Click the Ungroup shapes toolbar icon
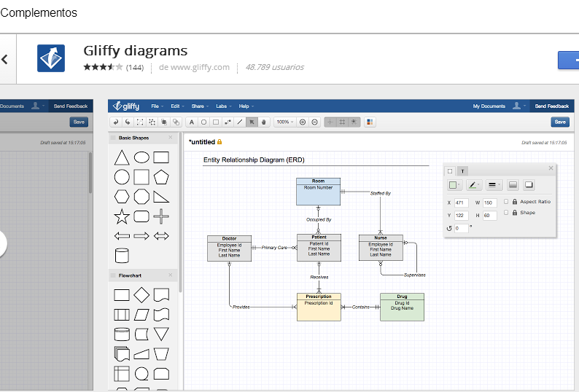The width and height of the screenshot is (579, 392). [x=152, y=122]
